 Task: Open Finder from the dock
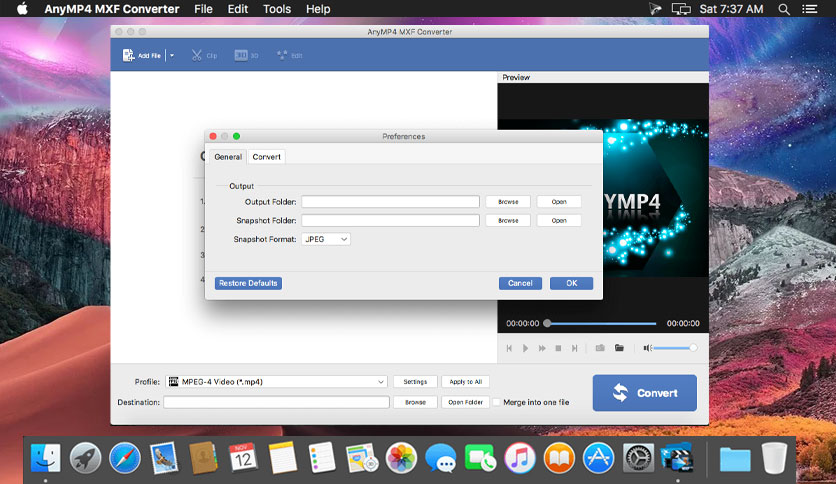[45, 458]
